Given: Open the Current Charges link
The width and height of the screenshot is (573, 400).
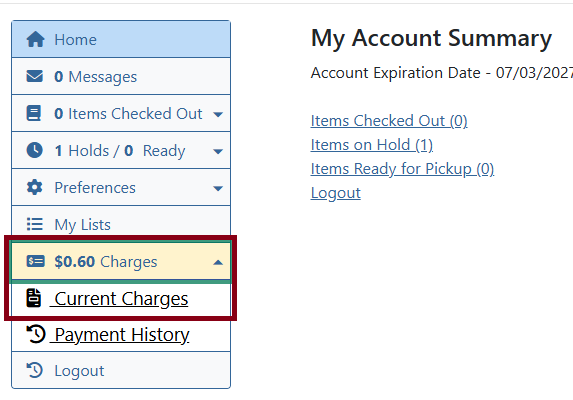Looking at the screenshot, I should tap(119, 298).
